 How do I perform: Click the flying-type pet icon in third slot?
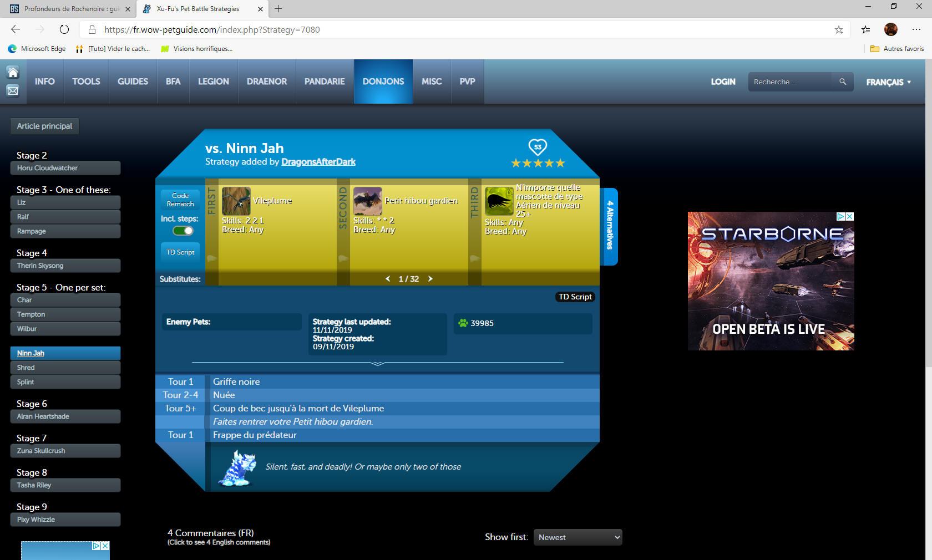point(499,201)
